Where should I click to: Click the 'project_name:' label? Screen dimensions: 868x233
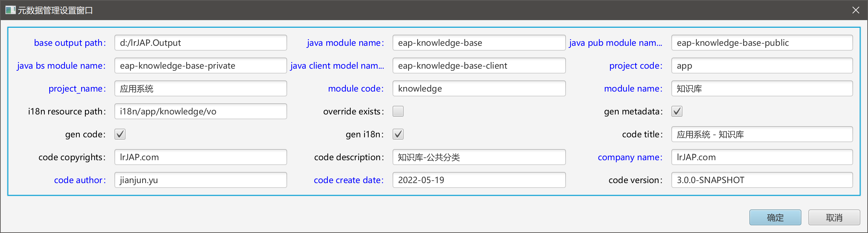[77, 89]
